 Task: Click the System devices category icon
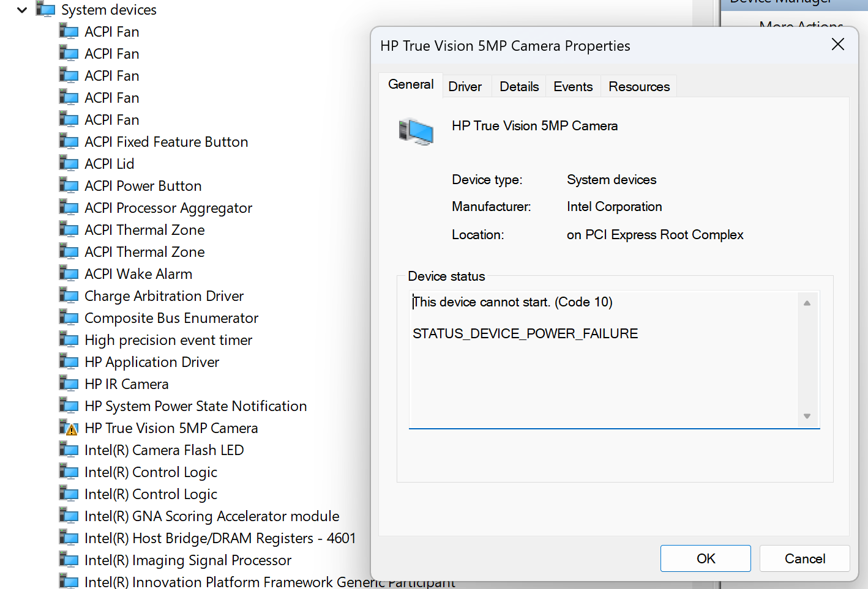coord(46,10)
